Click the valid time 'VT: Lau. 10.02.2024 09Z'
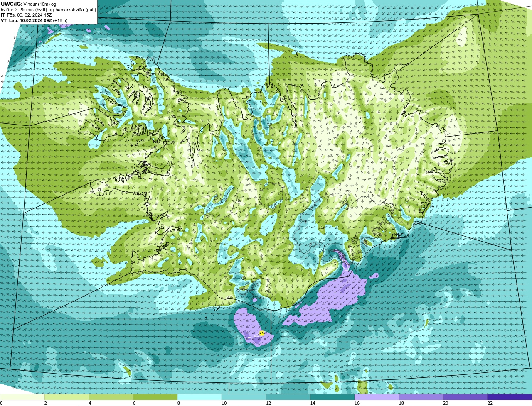The image size is (532, 406). (26, 20)
